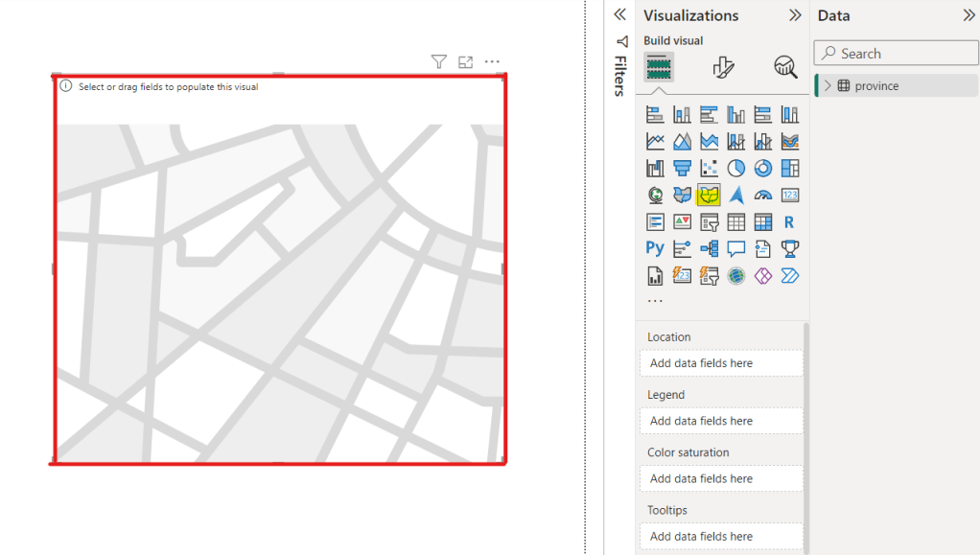Viewport: 980px width, 555px height.
Task: Collapse the Data pane
Action: [968, 15]
